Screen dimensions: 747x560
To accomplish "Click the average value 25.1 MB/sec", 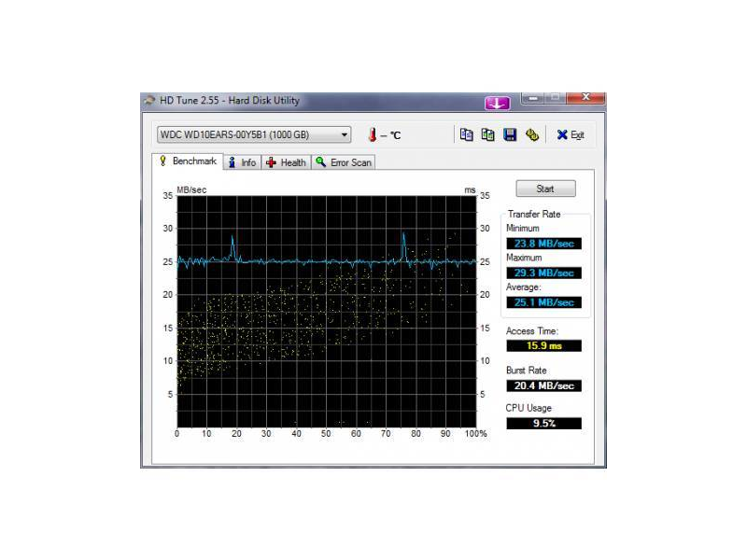I will click(x=543, y=302).
